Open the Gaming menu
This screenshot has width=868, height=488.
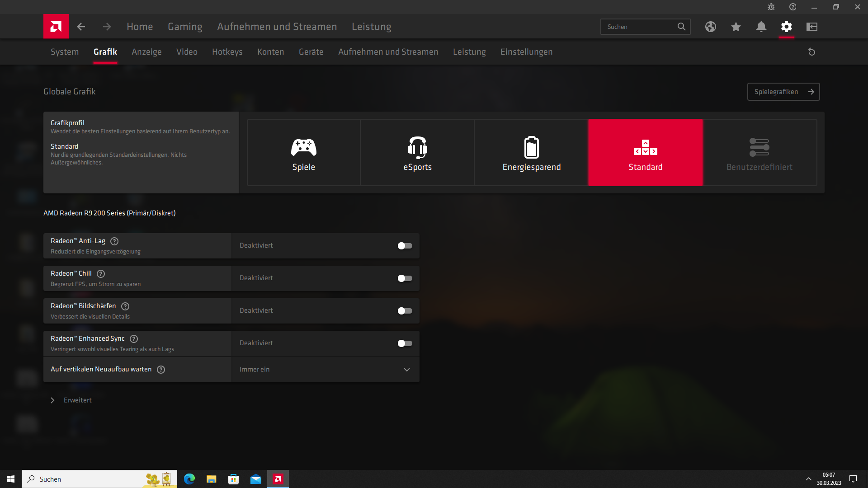[x=185, y=27]
